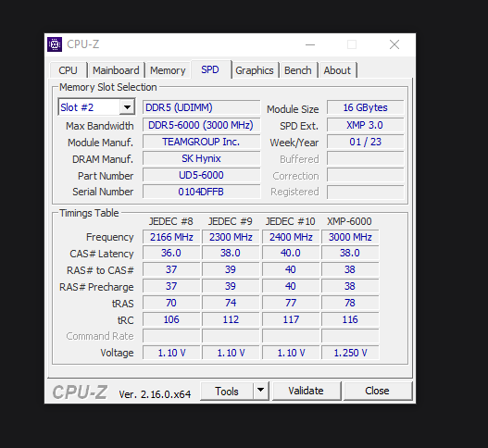Click the Serial Number field 0104DFFB
The height and width of the screenshot is (448, 488).
click(x=201, y=192)
